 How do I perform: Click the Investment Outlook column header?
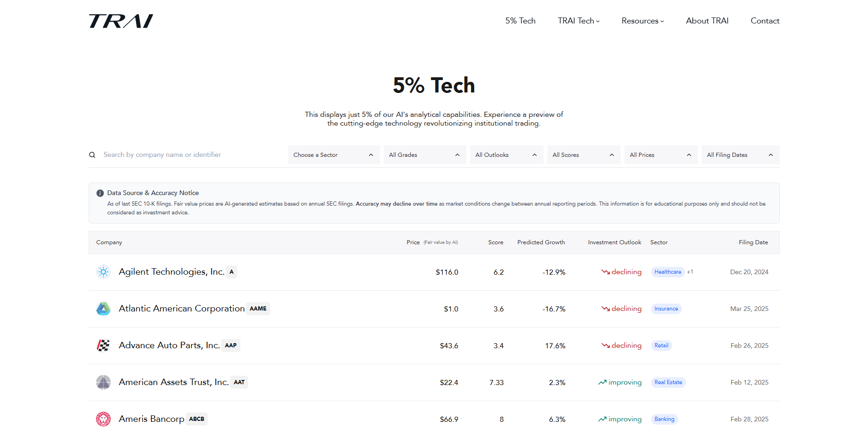click(615, 242)
